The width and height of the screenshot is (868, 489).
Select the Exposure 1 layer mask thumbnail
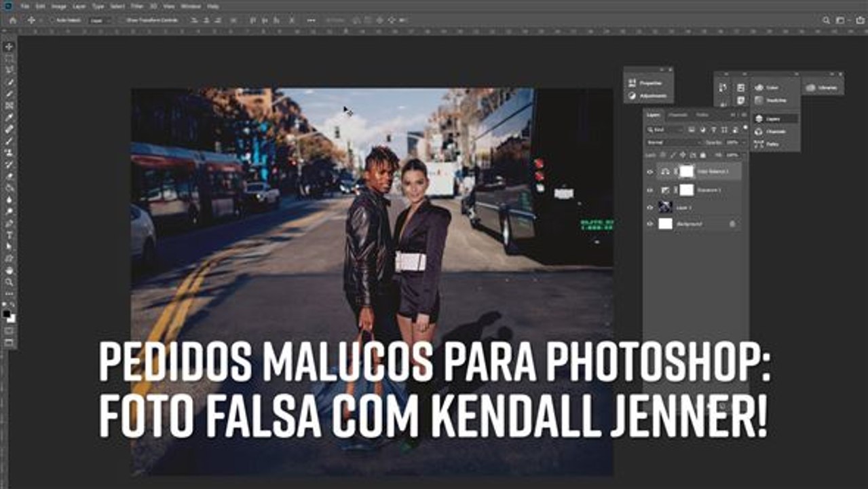[x=687, y=190]
